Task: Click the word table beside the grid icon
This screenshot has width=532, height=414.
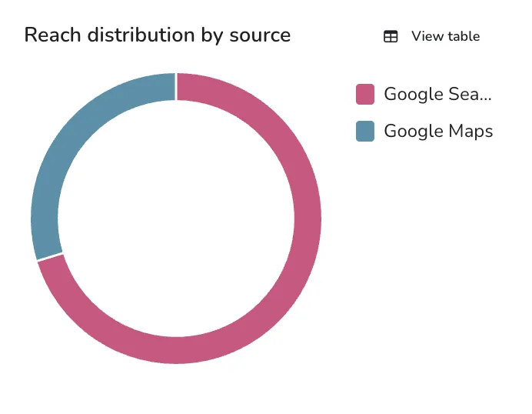Action: point(463,36)
